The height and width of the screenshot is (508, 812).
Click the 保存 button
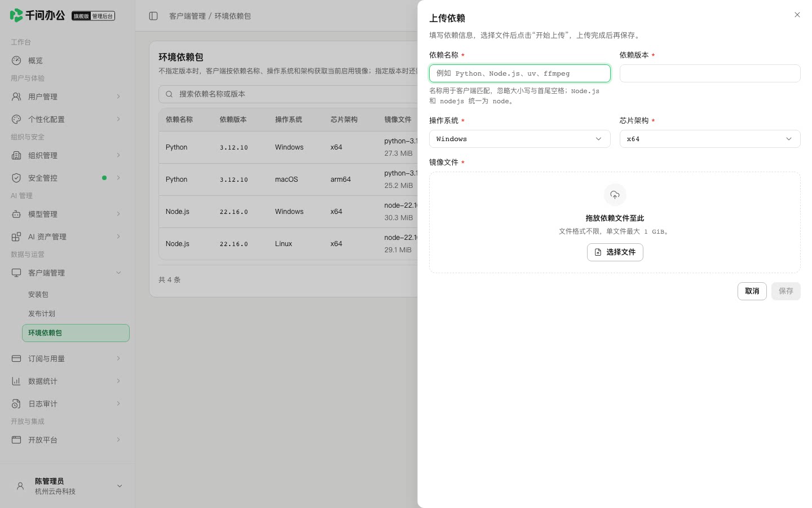[785, 291]
